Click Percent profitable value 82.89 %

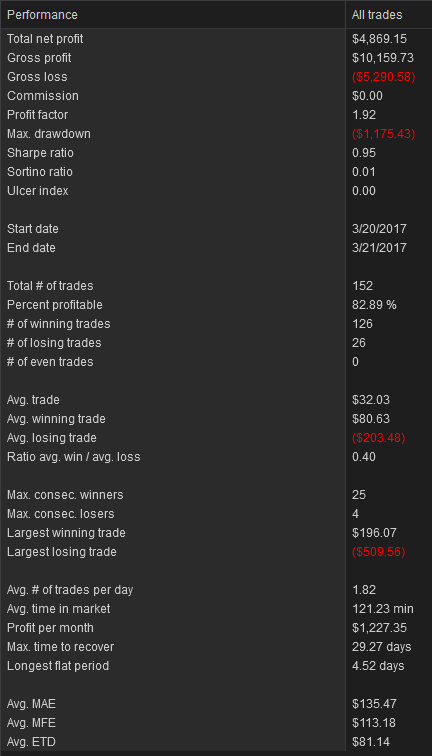(374, 305)
